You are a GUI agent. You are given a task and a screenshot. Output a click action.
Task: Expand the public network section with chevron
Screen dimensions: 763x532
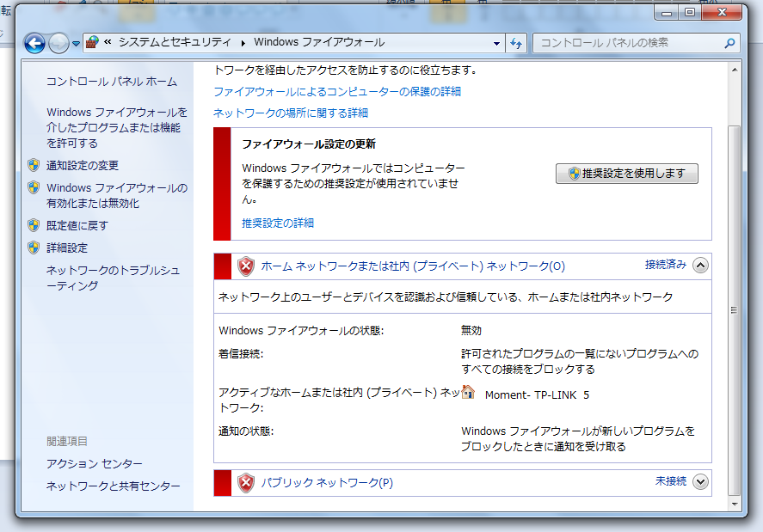(x=701, y=482)
